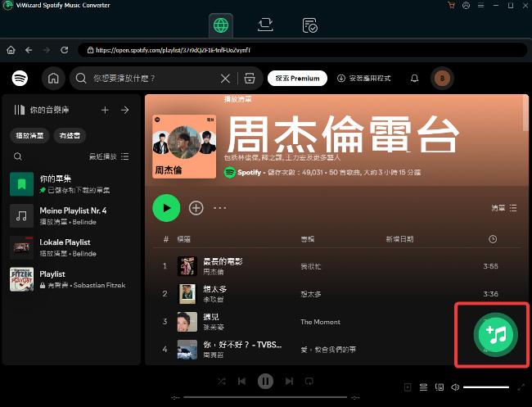The width and height of the screenshot is (532, 407).
Task: Adjust the volume slider
Action: pos(486,387)
